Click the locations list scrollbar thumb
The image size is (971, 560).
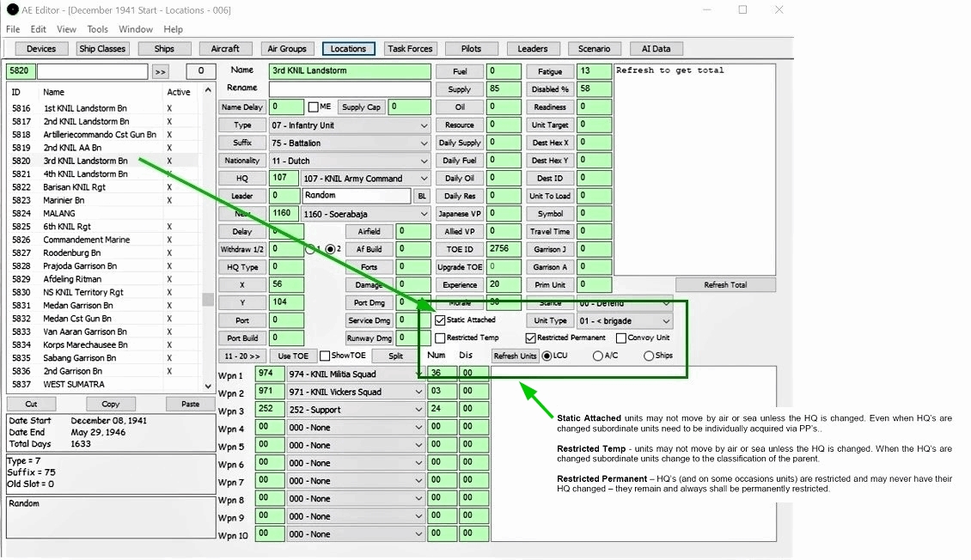click(208, 300)
